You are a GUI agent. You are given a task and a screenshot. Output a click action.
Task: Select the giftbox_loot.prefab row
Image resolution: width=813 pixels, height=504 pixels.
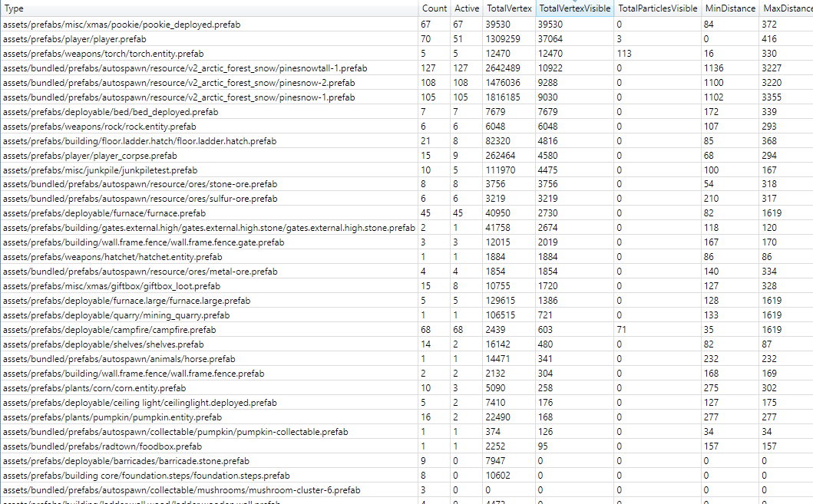pos(407,286)
